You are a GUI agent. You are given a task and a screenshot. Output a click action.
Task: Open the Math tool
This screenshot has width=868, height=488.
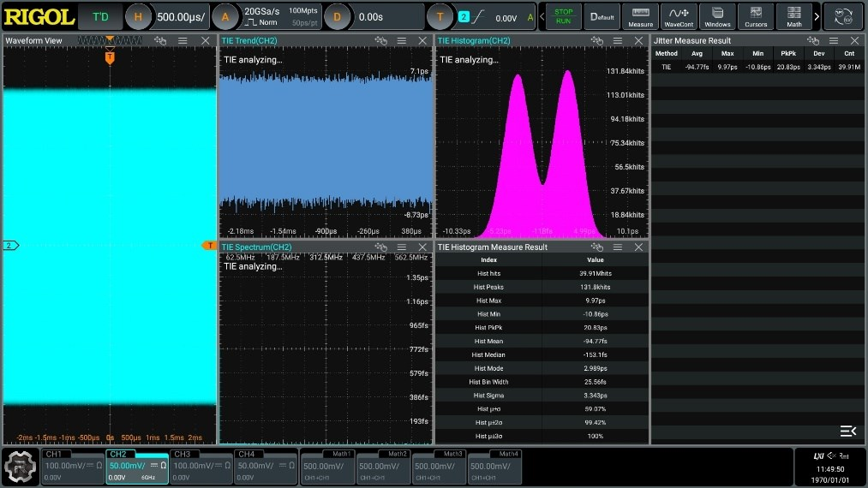coord(793,16)
